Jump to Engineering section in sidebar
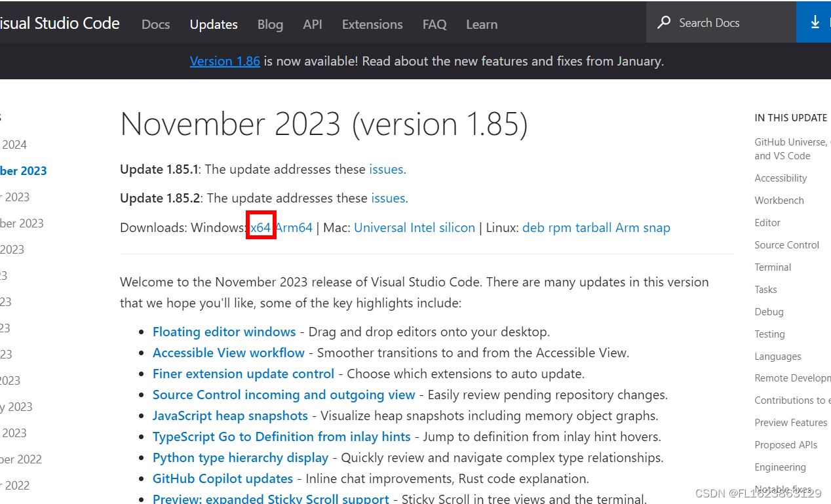The height and width of the screenshot is (504, 831). (780, 467)
